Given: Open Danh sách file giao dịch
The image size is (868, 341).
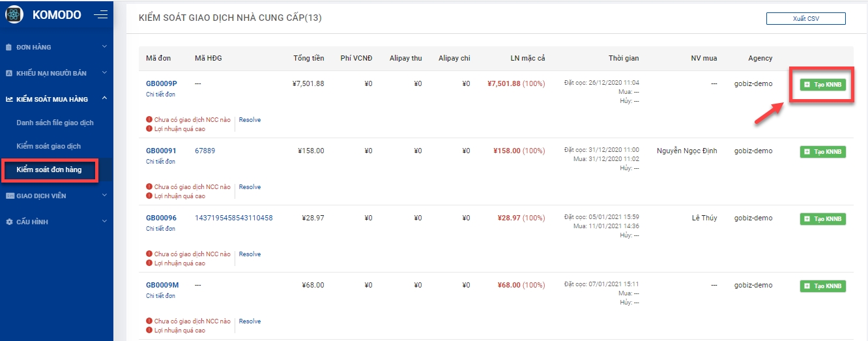Looking at the screenshot, I should tap(55, 123).
